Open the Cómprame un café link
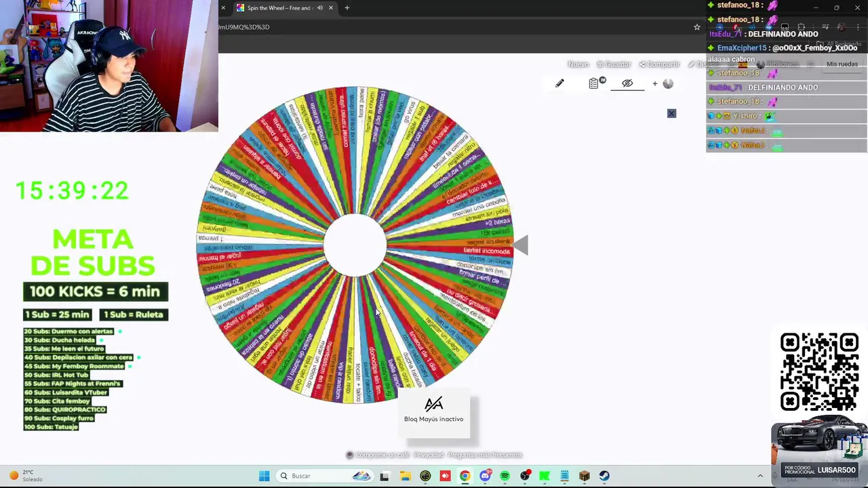The height and width of the screenshot is (488, 868). (x=382, y=455)
